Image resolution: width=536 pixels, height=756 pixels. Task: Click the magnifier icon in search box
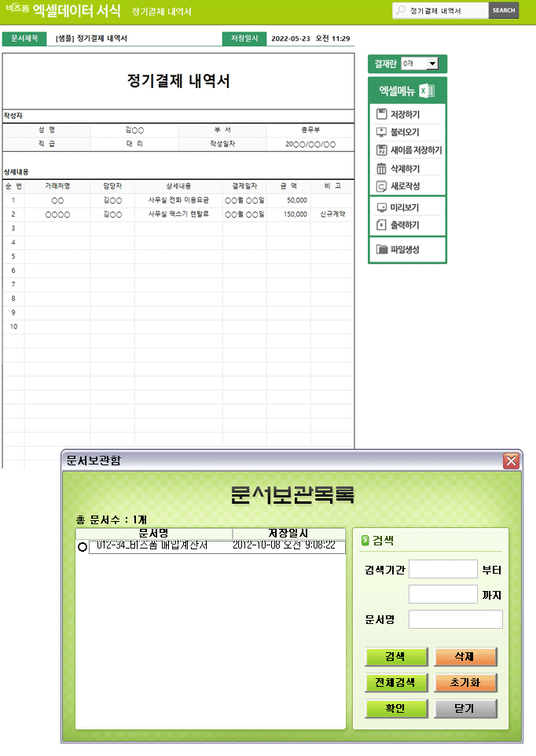[x=401, y=10]
